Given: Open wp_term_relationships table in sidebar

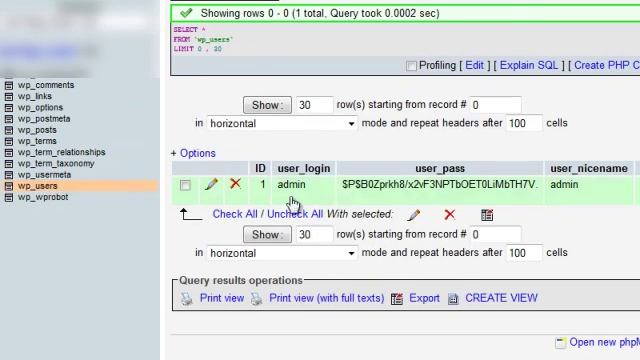Looking at the screenshot, I should [62, 152].
